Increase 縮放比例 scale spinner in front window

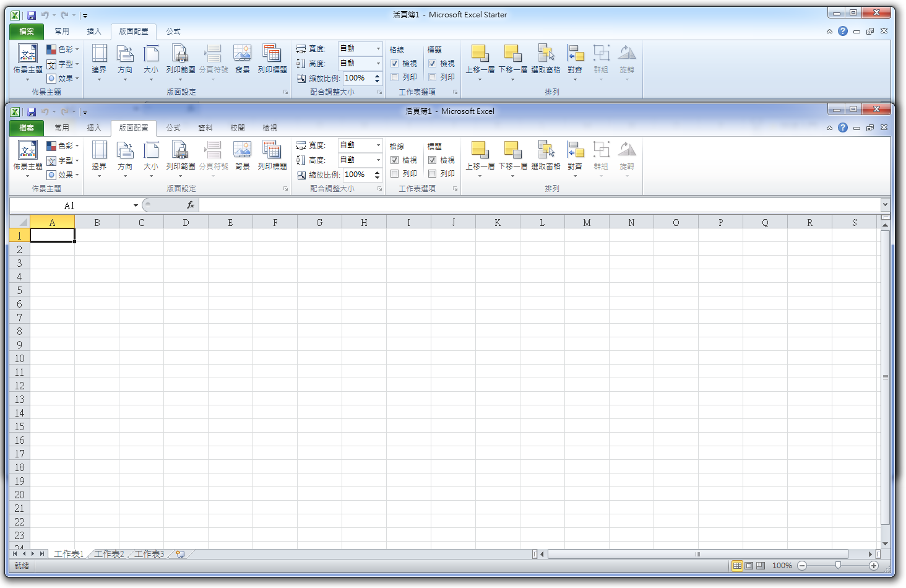point(377,172)
